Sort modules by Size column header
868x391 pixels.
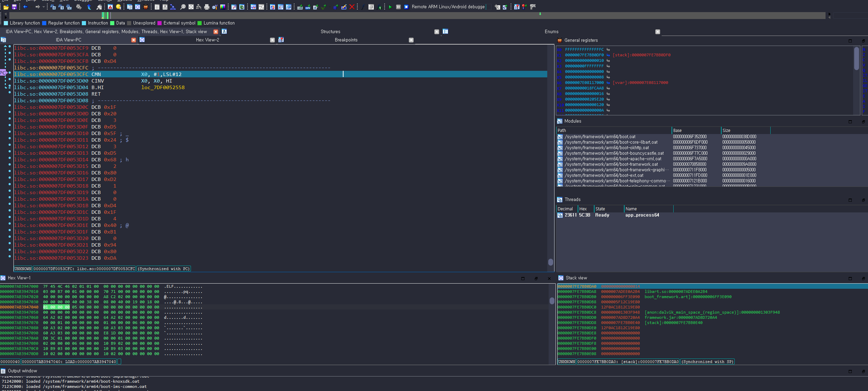[x=746, y=131]
